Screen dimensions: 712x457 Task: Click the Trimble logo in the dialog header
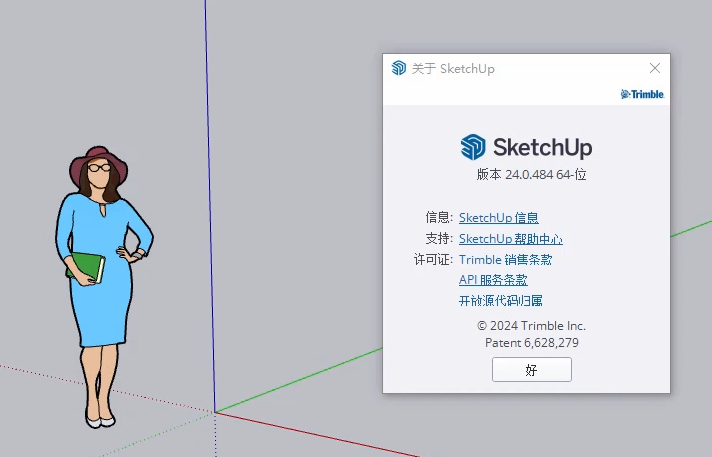pos(642,94)
